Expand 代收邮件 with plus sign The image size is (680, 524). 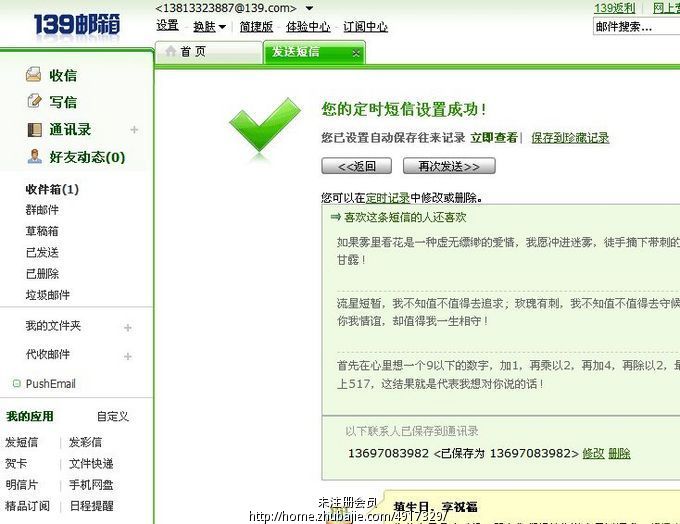(128, 356)
